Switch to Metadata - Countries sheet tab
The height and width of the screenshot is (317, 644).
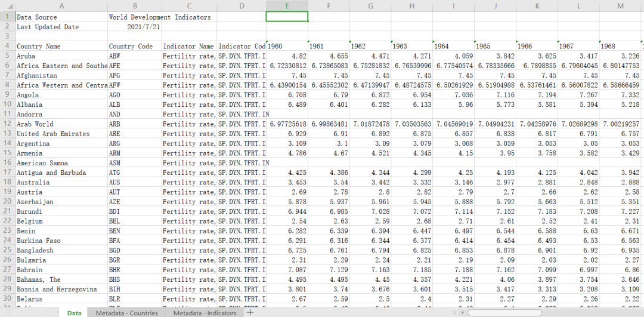point(126,313)
